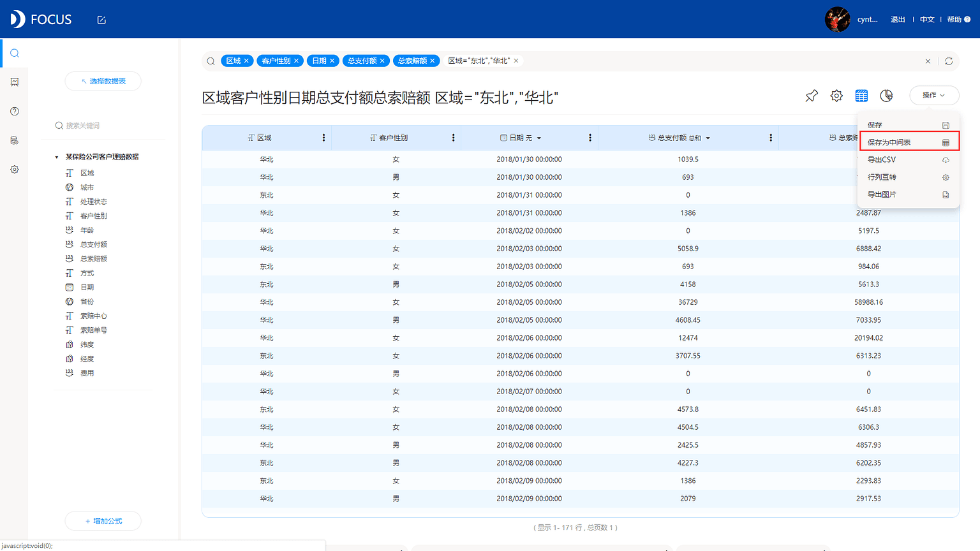Click the 1039.5 payment cell
980x551 pixels.
point(688,159)
